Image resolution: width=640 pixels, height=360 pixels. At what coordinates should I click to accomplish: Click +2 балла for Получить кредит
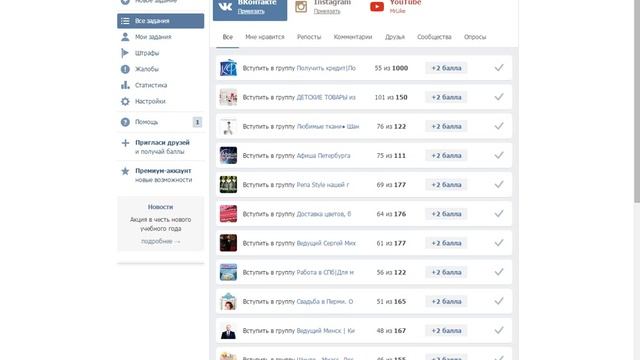click(x=447, y=68)
